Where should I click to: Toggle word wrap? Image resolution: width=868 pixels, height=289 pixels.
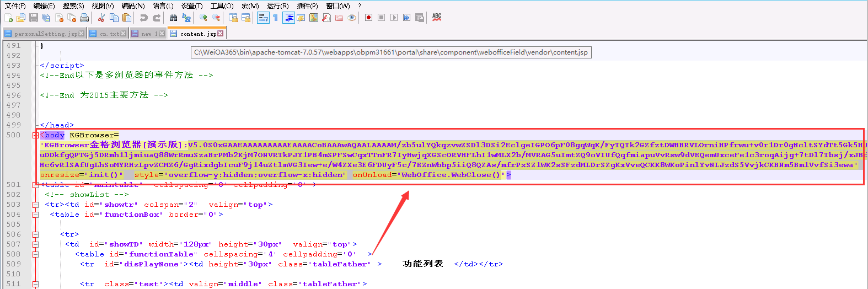tap(263, 18)
